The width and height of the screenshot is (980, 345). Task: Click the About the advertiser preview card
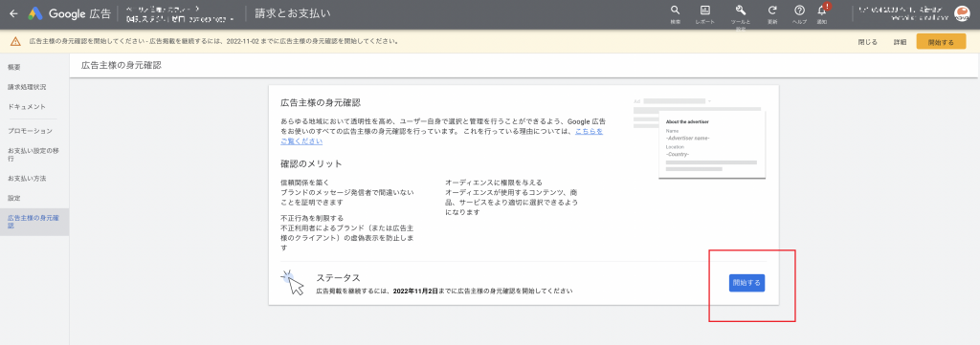tap(712, 144)
